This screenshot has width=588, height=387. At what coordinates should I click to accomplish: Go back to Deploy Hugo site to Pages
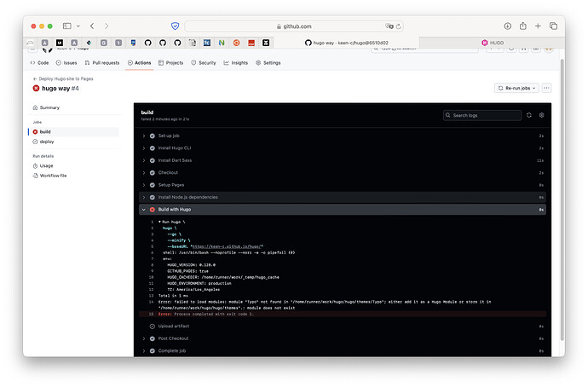(x=63, y=78)
